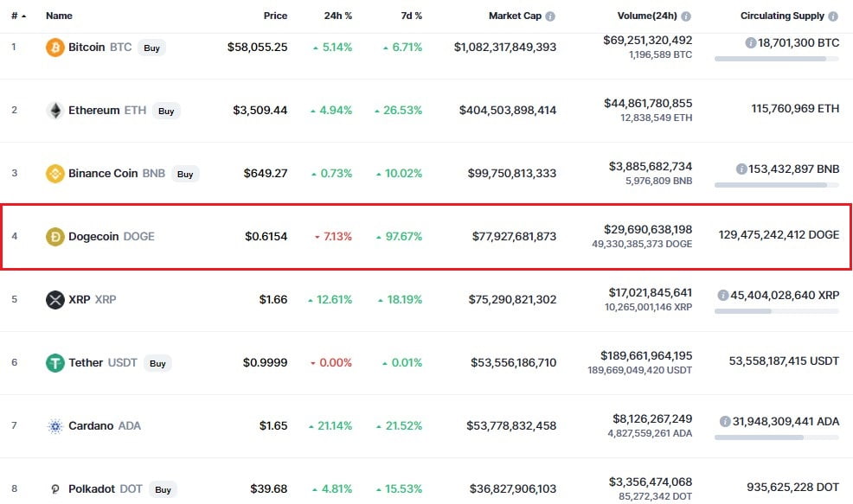The height and width of the screenshot is (504, 853).
Task: Click the Cardano logo icon
Action: [55, 425]
